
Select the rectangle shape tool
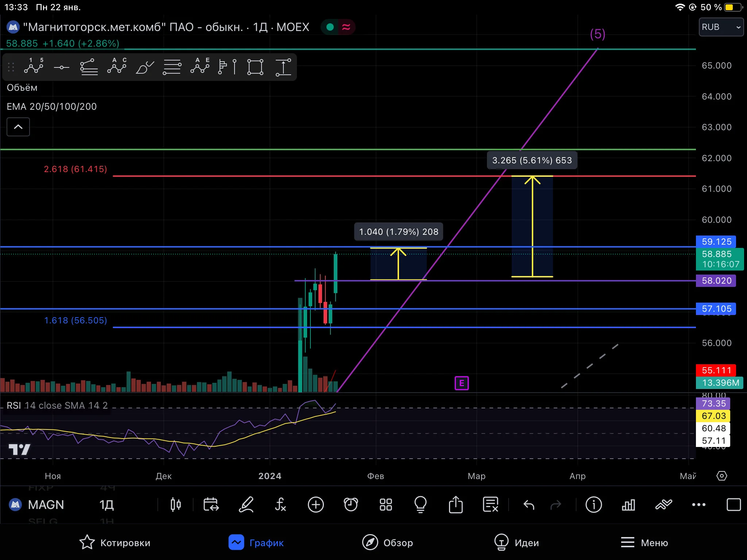coord(255,67)
